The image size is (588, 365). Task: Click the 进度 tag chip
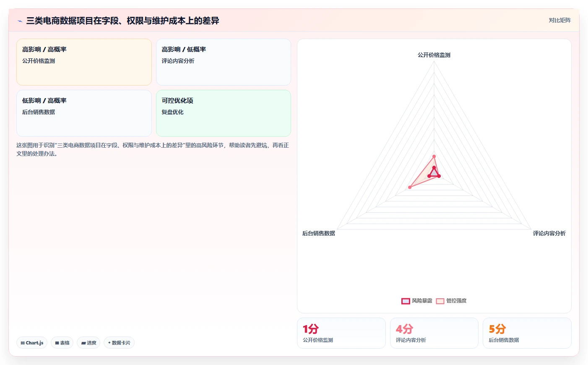(88, 343)
